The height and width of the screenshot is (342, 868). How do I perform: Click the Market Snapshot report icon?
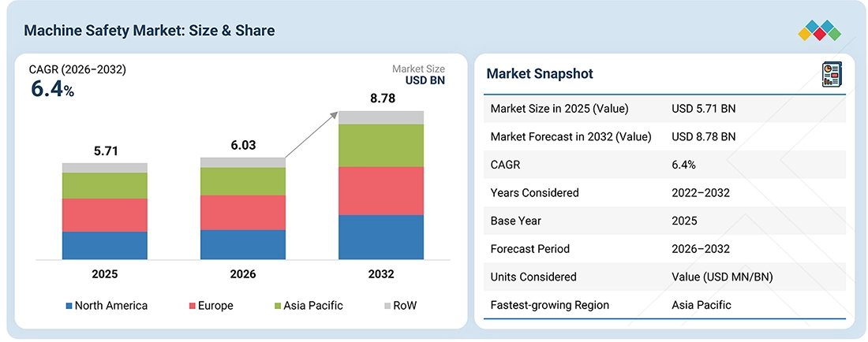pyautogui.click(x=832, y=75)
